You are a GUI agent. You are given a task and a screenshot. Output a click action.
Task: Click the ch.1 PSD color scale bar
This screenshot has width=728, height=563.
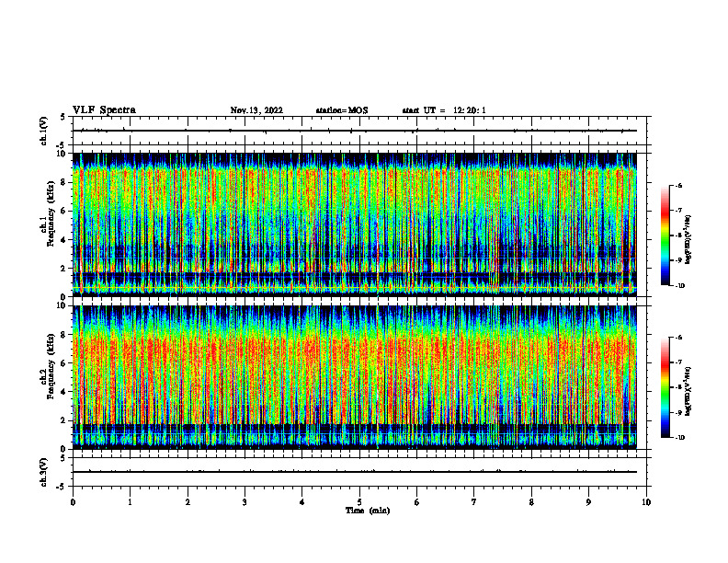click(665, 236)
